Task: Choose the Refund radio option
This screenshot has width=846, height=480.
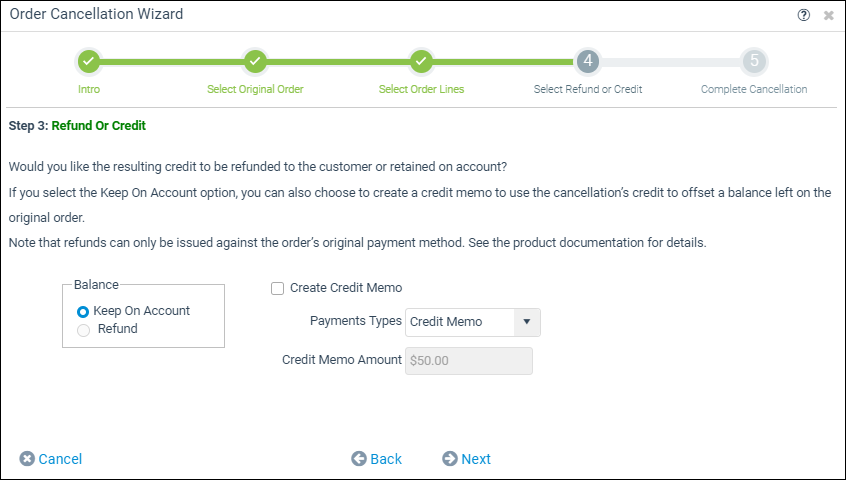Action: [83, 330]
